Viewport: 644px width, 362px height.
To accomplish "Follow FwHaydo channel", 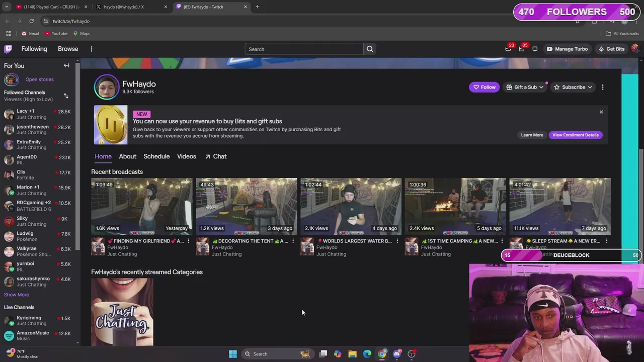I will point(484,87).
